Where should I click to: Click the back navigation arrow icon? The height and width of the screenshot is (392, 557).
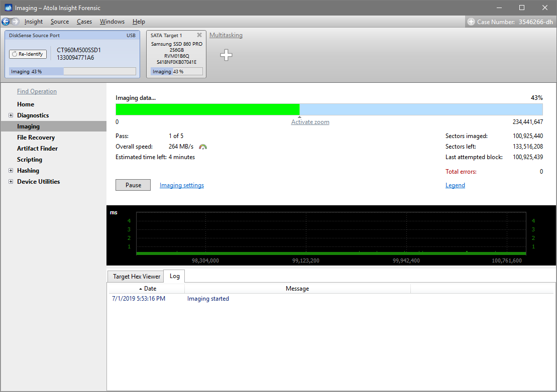pyautogui.click(x=6, y=22)
